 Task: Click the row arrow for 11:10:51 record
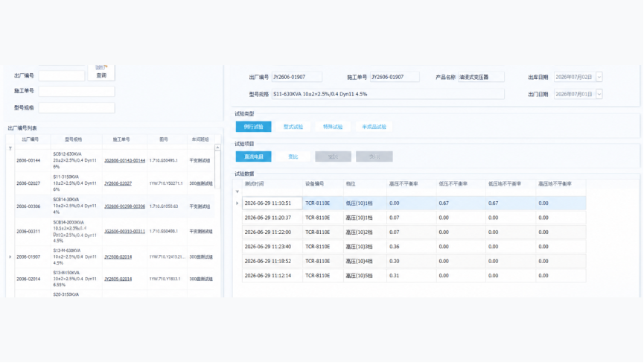click(x=237, y=203)
